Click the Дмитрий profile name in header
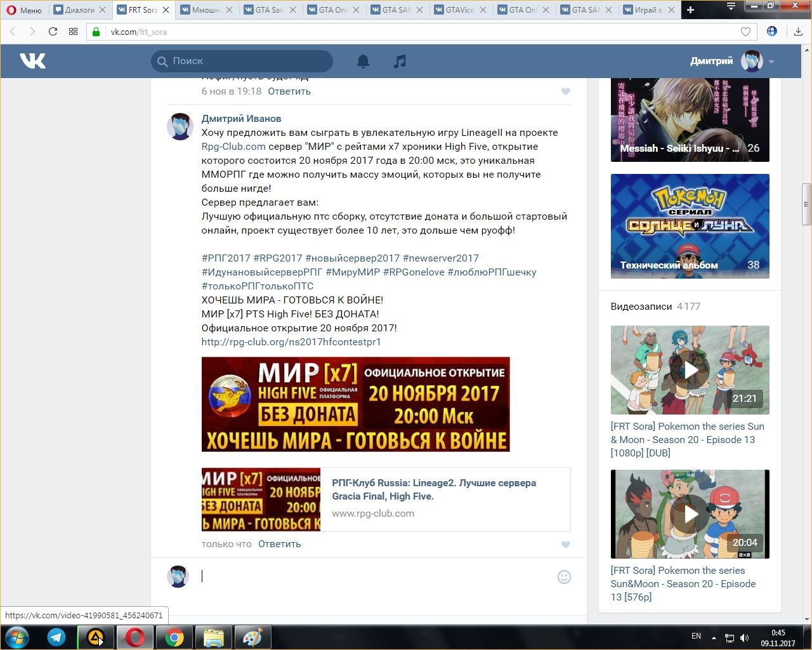 711,61
